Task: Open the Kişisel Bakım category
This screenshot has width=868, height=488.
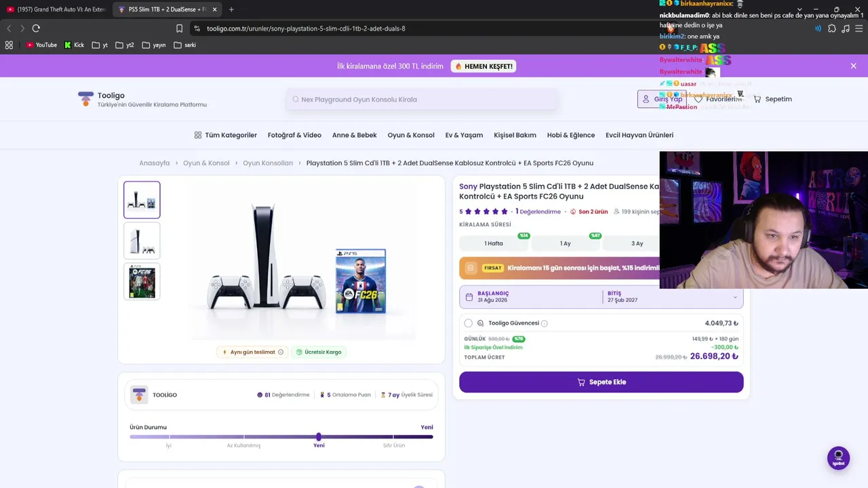Action: (x=515, y=136)
